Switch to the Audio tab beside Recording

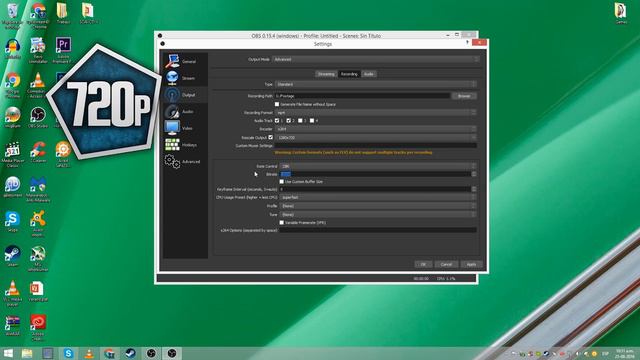click(369, 74)
